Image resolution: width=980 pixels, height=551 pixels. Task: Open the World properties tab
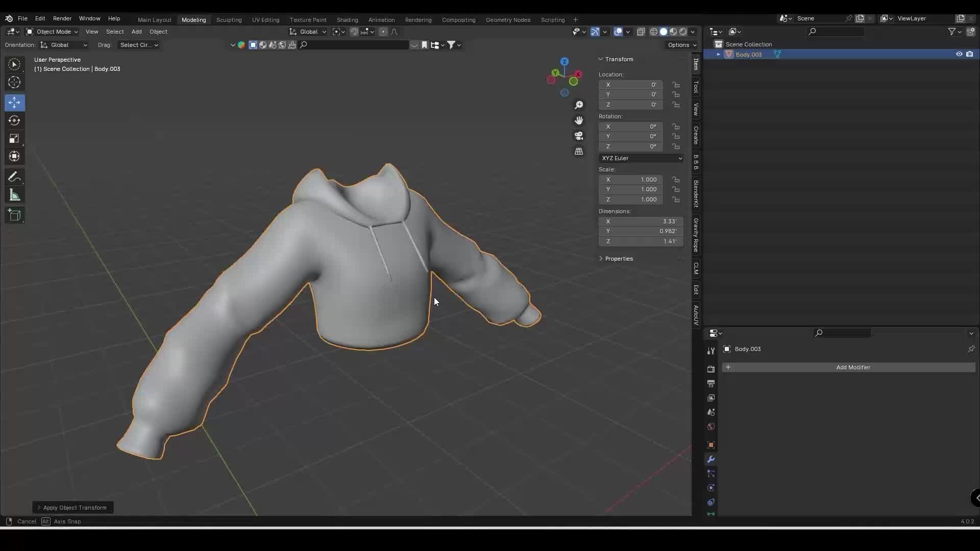pyautogui.click(x=711, y=427)
